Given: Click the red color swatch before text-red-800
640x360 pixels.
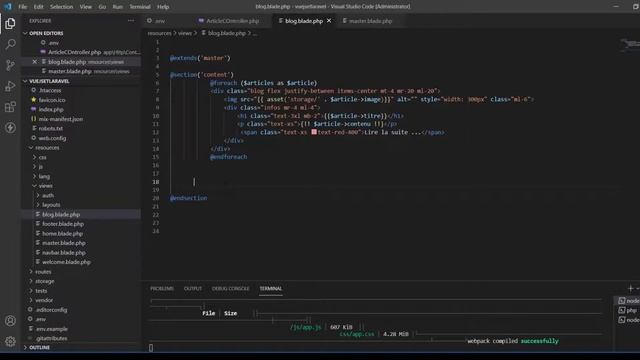Looking at the screenshot, I should tap(314, 132).
